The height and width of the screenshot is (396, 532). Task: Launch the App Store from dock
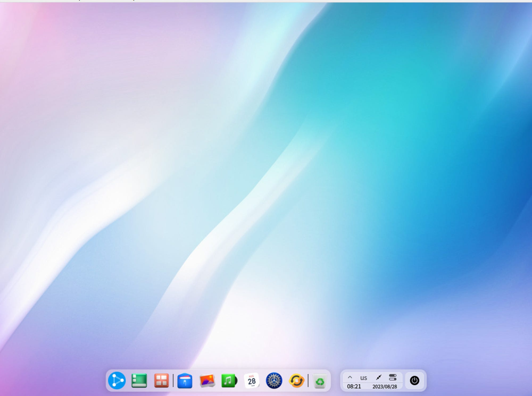(185, 381)
